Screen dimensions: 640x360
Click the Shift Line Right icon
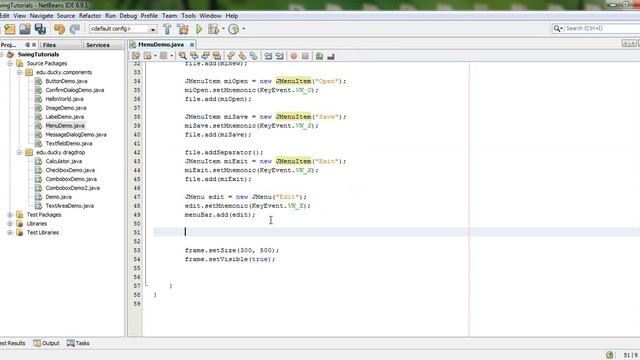pos(279,56)
